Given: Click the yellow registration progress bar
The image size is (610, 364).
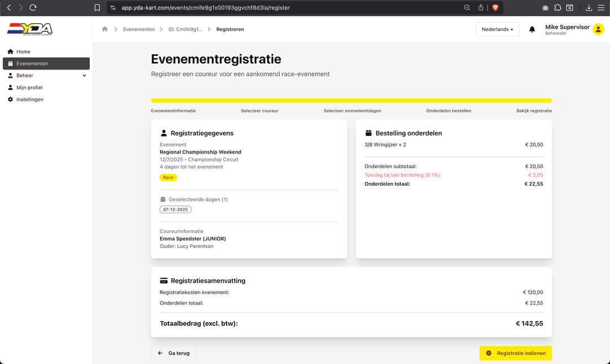Looking at the screenshot, I should 351,100.
